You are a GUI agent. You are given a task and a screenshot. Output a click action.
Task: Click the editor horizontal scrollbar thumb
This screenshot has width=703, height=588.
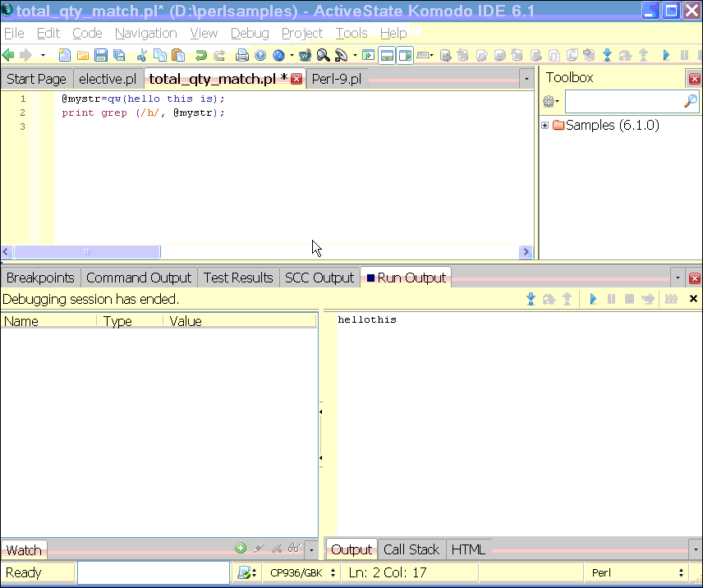tap(87, 252)
